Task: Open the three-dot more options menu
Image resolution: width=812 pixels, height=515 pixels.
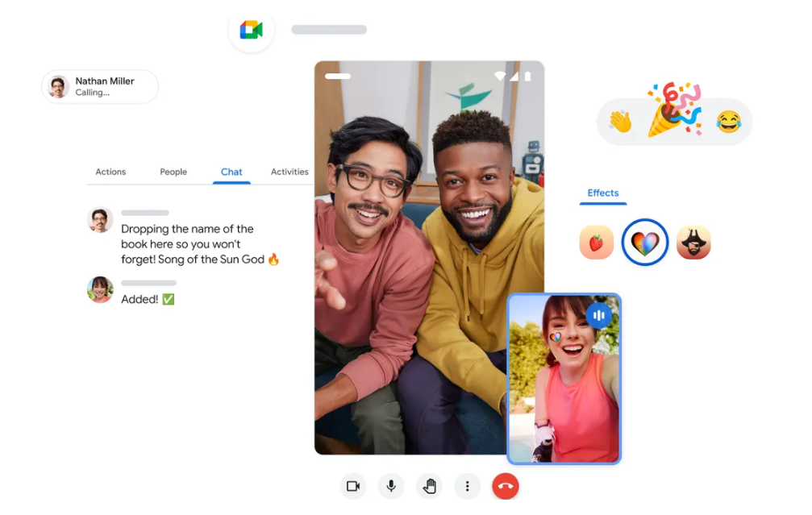Action: [x=468, y=486]
